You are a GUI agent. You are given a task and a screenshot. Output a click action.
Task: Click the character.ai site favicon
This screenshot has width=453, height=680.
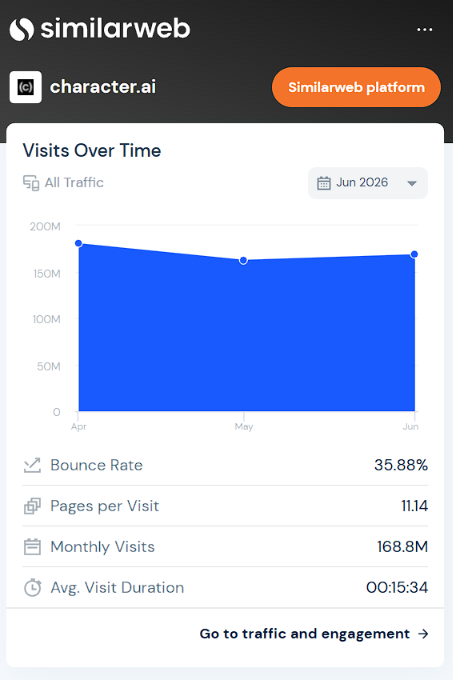pos(26,87)
